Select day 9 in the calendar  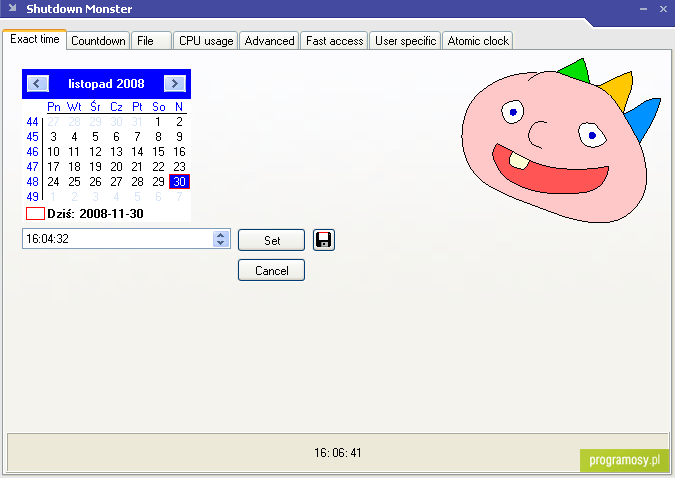(179, 137)
